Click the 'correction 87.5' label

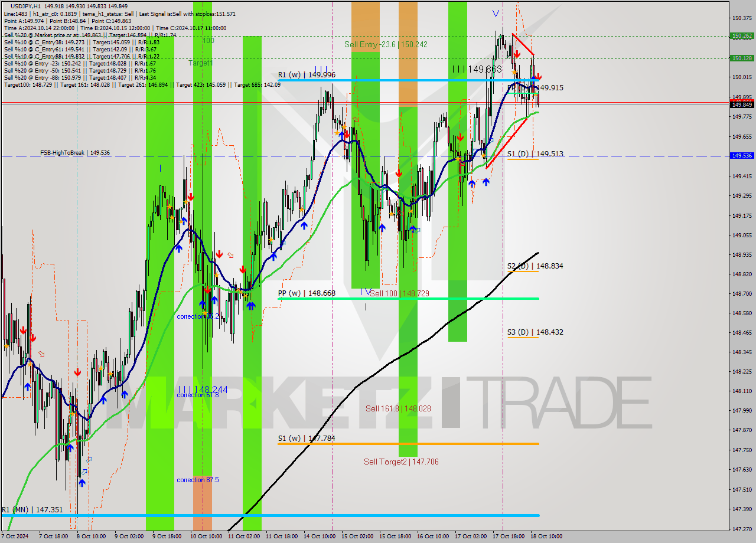198,480
